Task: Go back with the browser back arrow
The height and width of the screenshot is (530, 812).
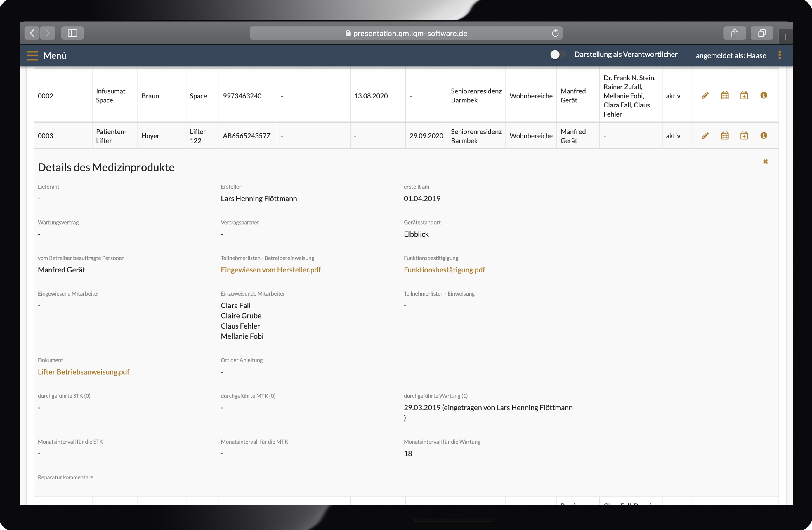Action: click(x=32, y=33)
